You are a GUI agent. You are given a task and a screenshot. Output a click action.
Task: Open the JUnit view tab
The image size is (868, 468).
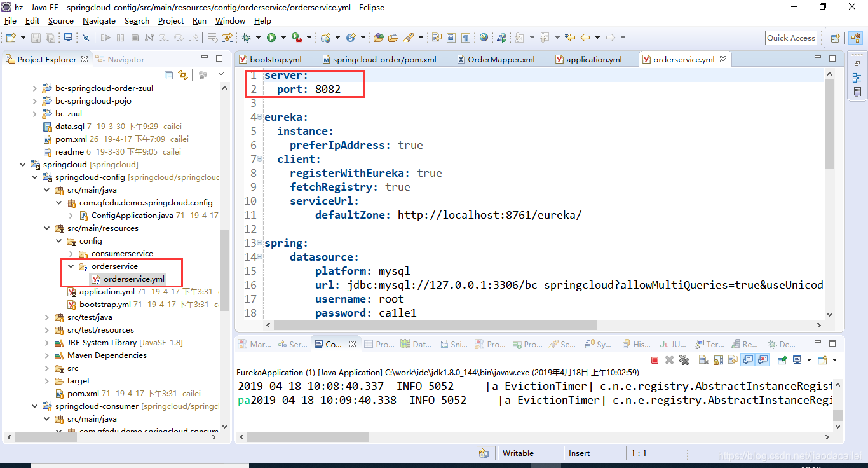(672, 344)
